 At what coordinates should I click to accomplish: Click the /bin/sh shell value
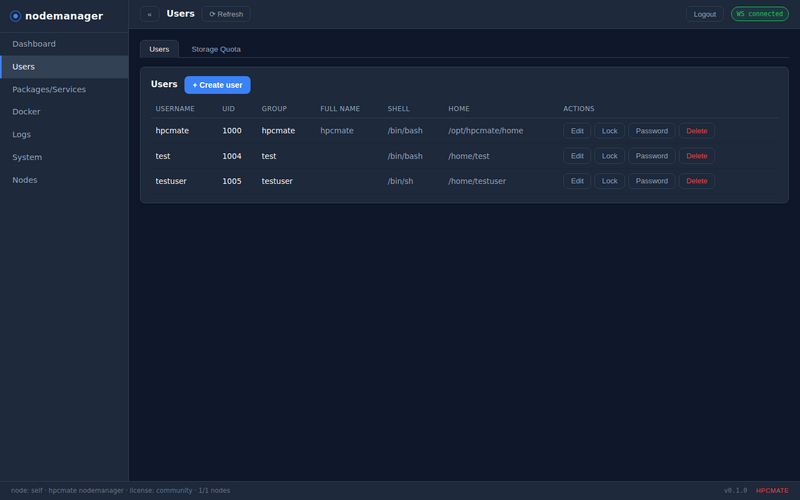pos(401,181)
